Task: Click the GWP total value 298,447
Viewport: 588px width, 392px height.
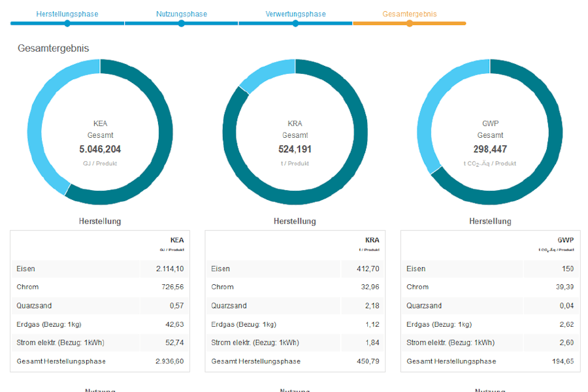Action: (490, 149)
